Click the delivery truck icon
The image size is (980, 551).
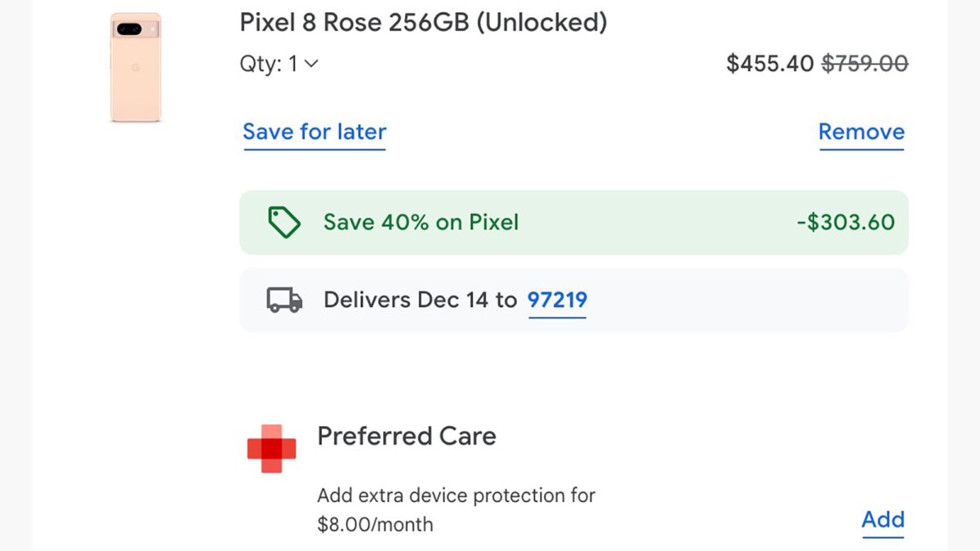click(x=284, y=300)
